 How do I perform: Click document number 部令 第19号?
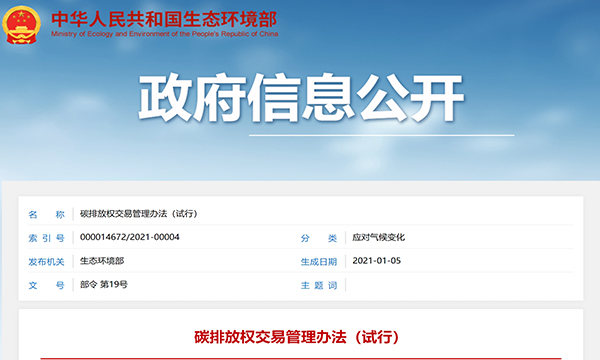click(104, 284)
